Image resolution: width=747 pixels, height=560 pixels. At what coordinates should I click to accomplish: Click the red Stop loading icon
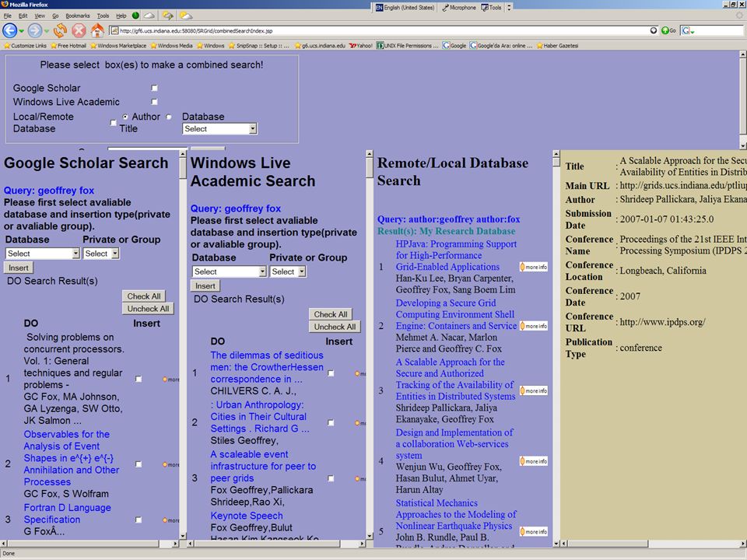coord(79,31)
